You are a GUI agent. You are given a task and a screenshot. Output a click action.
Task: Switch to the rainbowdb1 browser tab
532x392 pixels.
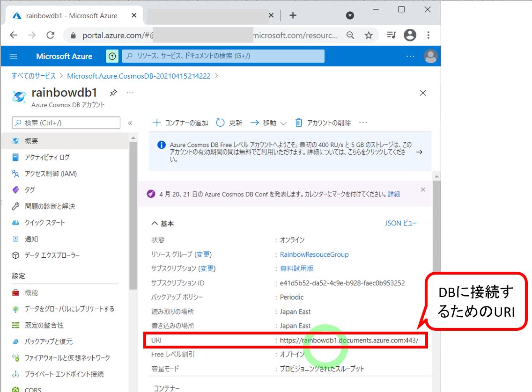74,15
